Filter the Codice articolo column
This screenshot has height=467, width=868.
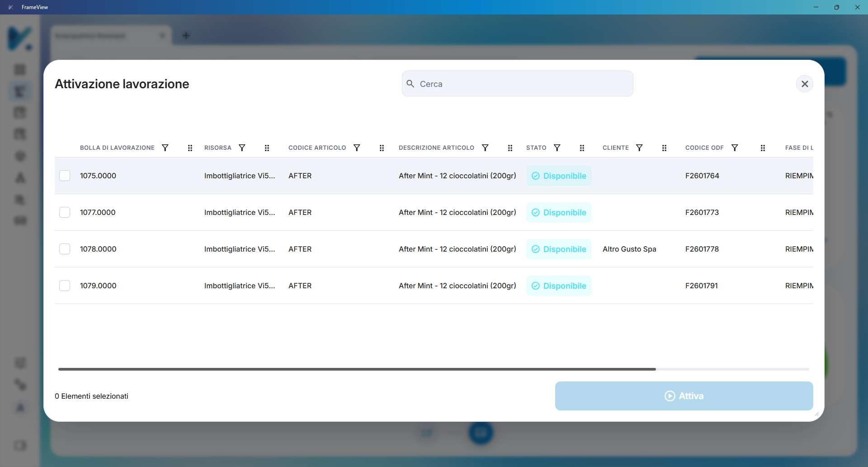click(357, 148)
